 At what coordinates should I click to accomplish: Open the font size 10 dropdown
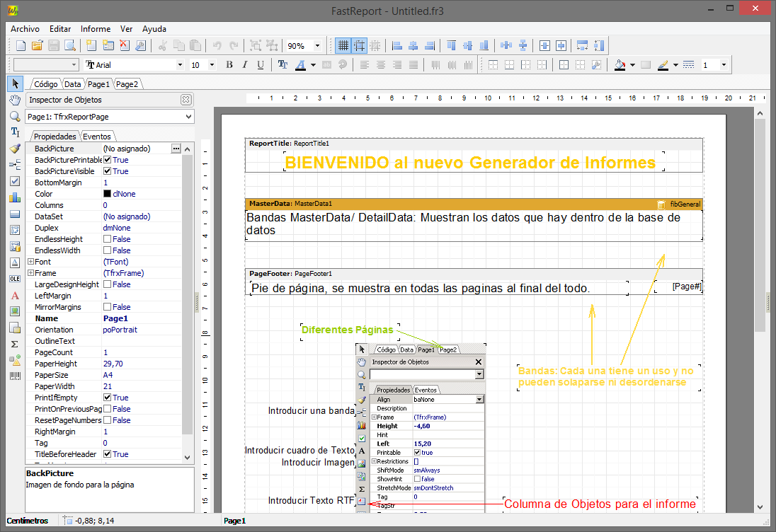(212, 65)
